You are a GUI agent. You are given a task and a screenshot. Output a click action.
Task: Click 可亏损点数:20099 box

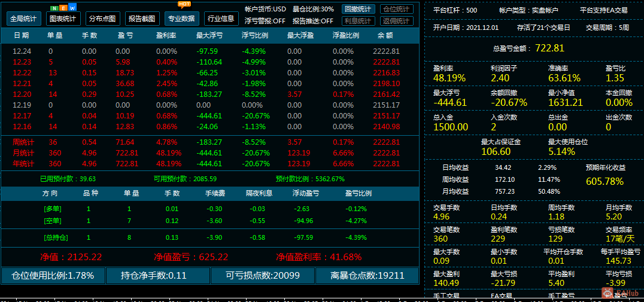(262, 276)
